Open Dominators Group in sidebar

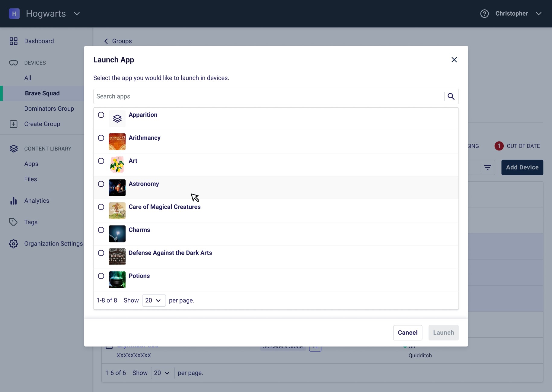click(49, 109)
